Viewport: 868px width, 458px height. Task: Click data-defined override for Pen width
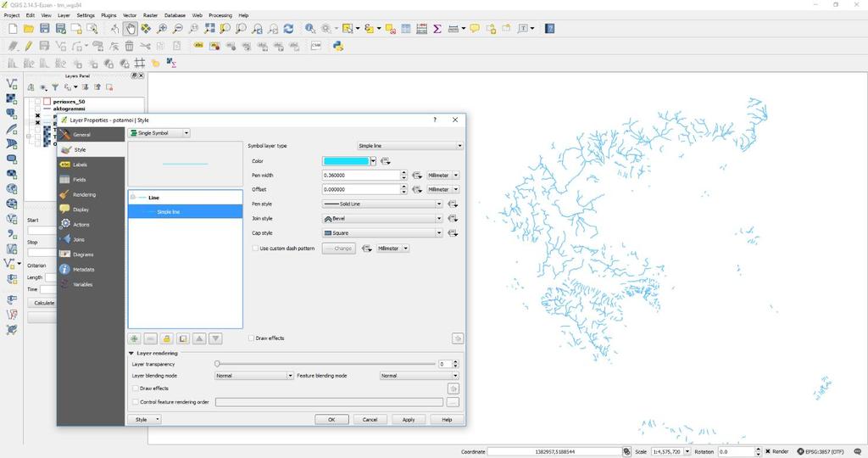pyautogui.click(x=417, y=175)
